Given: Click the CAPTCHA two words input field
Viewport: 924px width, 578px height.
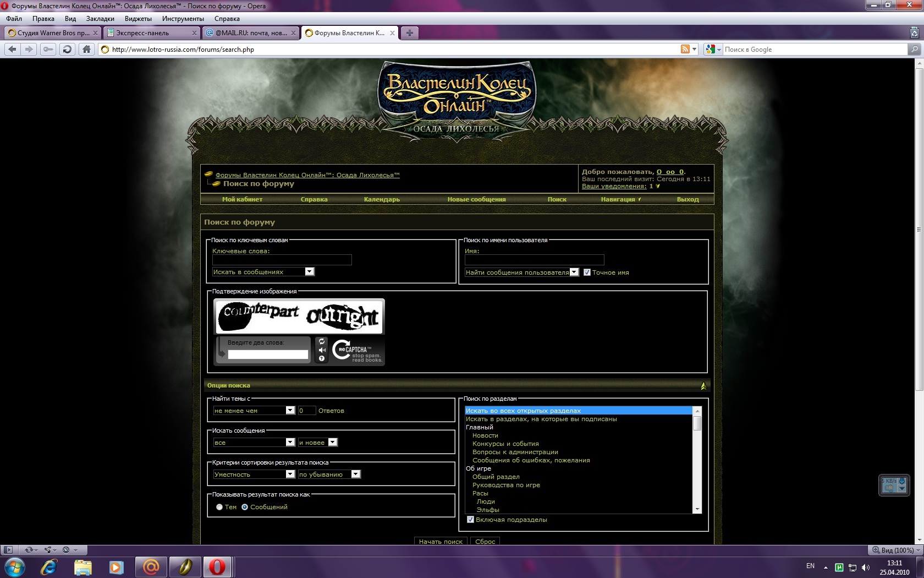Looking at the screenshot, I should pyautogui.click(x=268, y=355).
